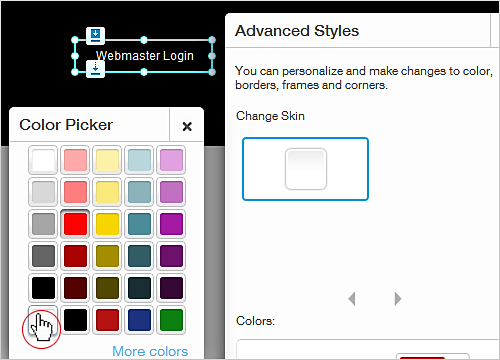Select the skin thumbnail under Change Skin
This screenshot has height=360, width=500.
tap(305, 169)
